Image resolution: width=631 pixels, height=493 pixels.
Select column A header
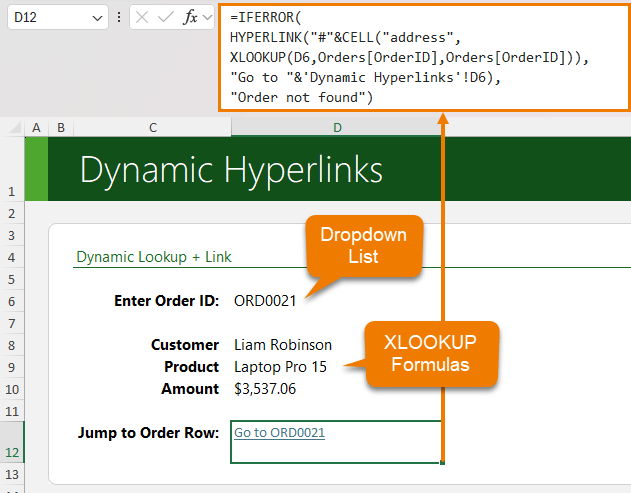pos(36,128)
